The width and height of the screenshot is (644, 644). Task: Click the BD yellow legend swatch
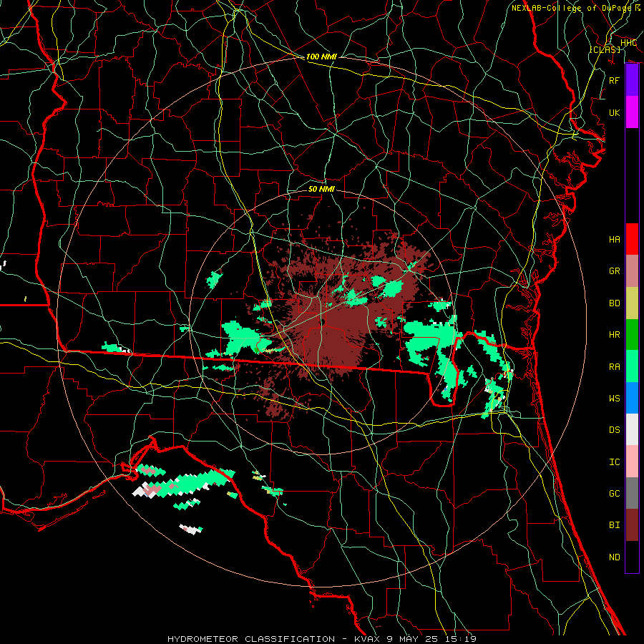point(632,303)
